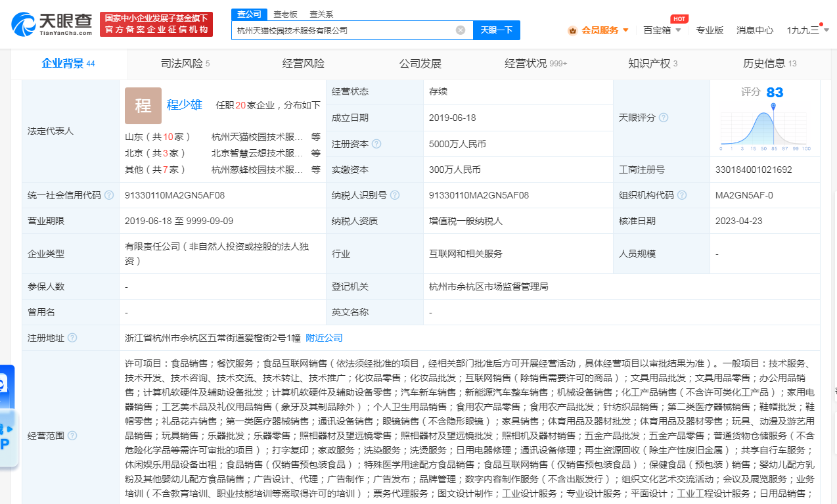
Task: Clear the search box text
Action: point(461,30)
